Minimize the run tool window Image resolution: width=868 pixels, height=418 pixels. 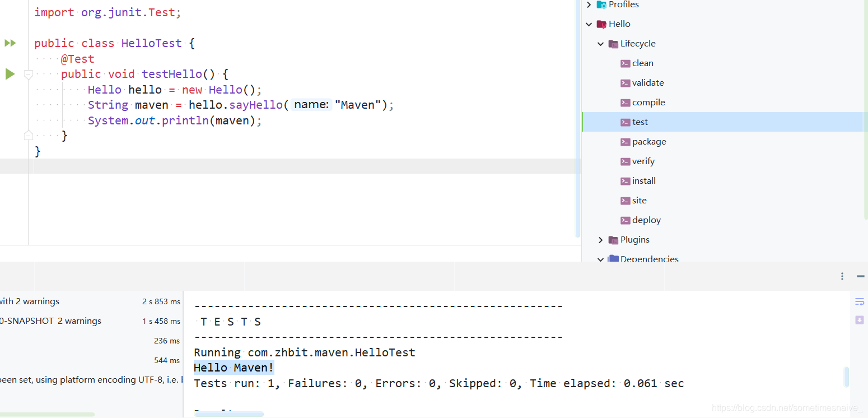[861, 276]
